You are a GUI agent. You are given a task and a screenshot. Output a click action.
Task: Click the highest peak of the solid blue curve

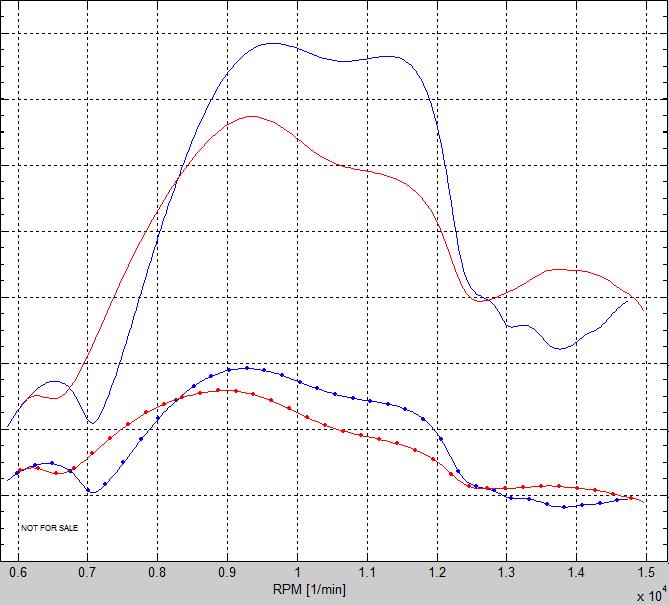270,43
